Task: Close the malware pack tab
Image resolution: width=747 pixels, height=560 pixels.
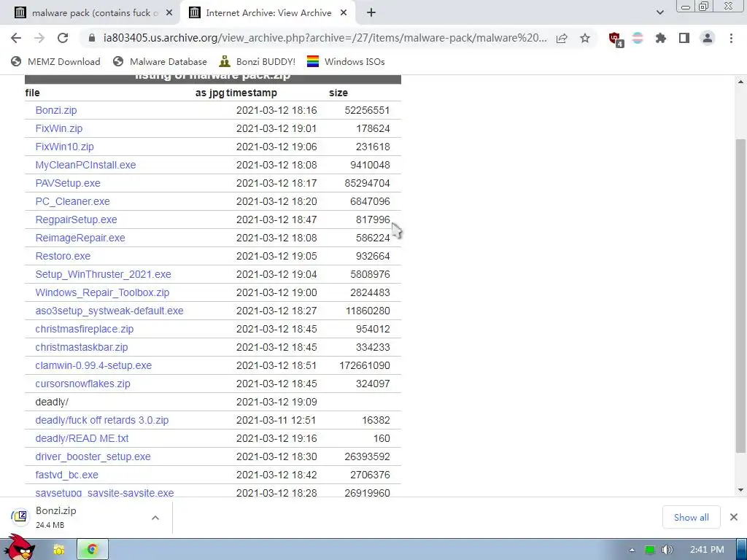Action: (x=169, y=13)
